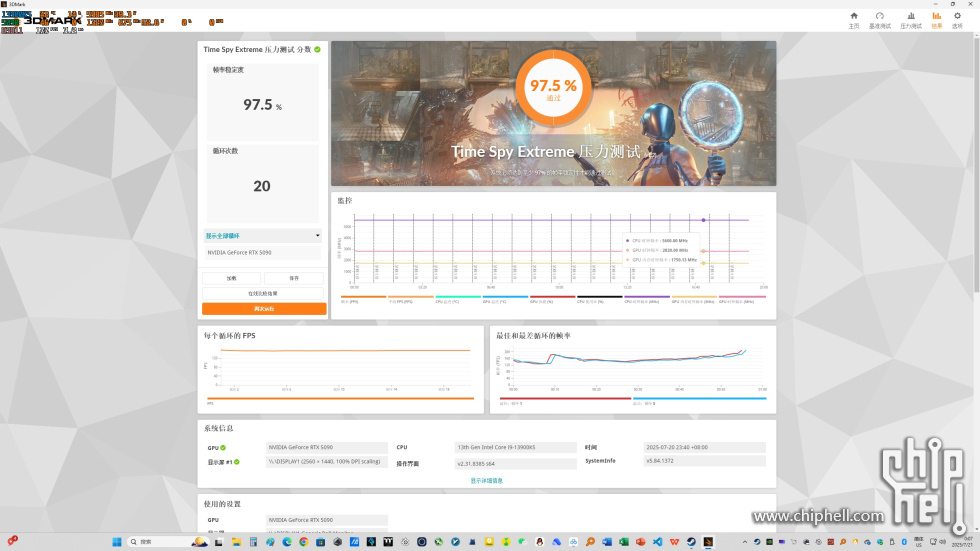Click the NVIDIA GeForce RTX 5090 field under dropdown
The image size is (980, 551).
[262, 252]
